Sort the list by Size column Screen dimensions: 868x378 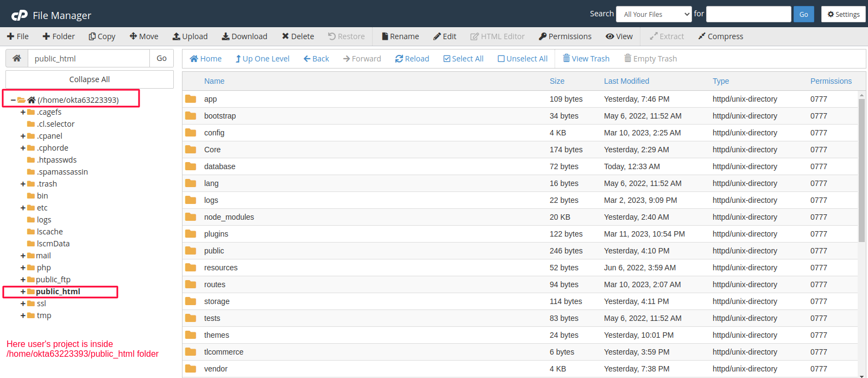pyautogui.click(x=557, y=81)
